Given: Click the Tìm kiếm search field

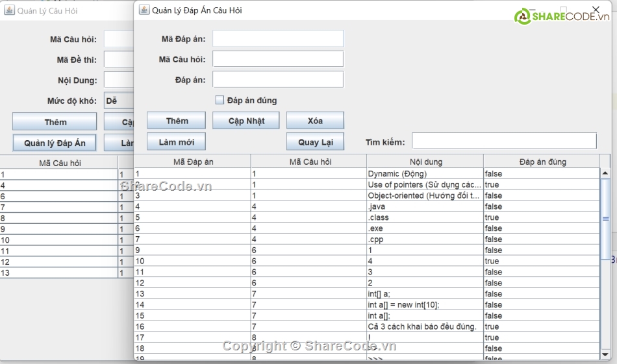Looking at the screenshot, I should point(504,141).
